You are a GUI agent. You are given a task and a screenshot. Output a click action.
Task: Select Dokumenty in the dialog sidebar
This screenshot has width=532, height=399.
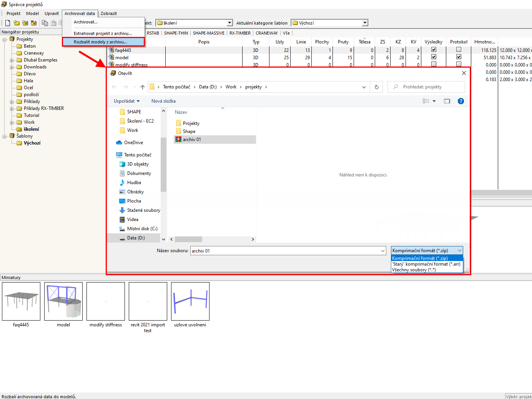pos(135,173)
